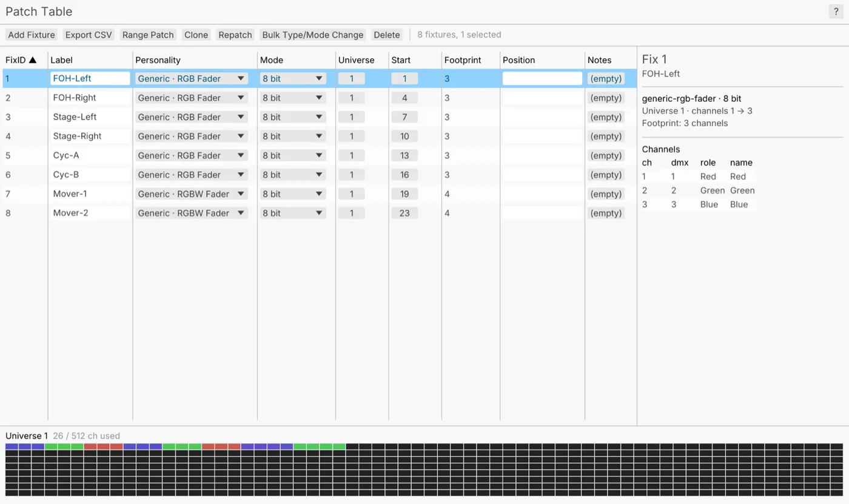Image resolution: width=849 pixels, height=504 pixels.
Task: Edit the Start address of Cyc-B
Action: pyautogui.click(x=404, y=175)
